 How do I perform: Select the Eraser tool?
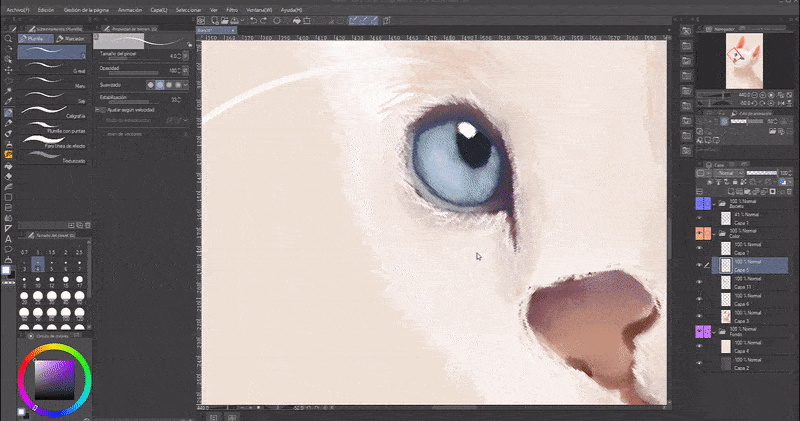(8, 176)
